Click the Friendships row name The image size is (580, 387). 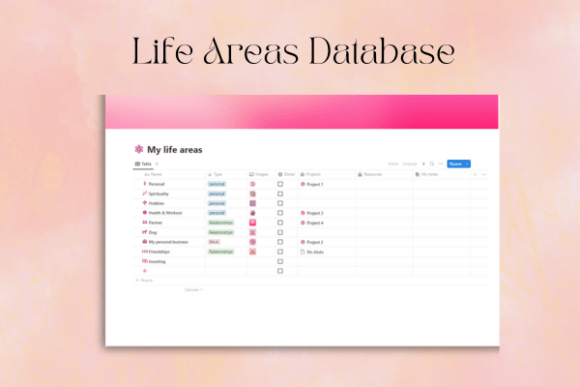pos(159,252)
